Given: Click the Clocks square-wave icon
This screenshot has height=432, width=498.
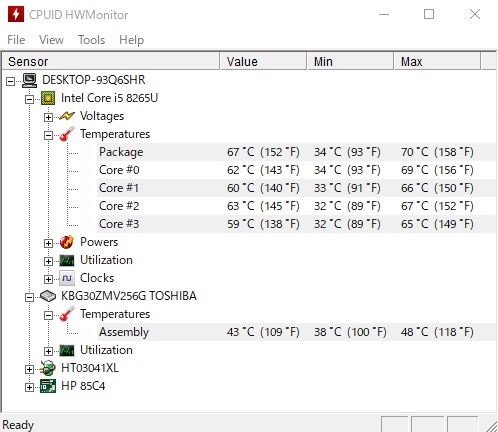Looking at the screenshot, I should (x=67, y=278).
